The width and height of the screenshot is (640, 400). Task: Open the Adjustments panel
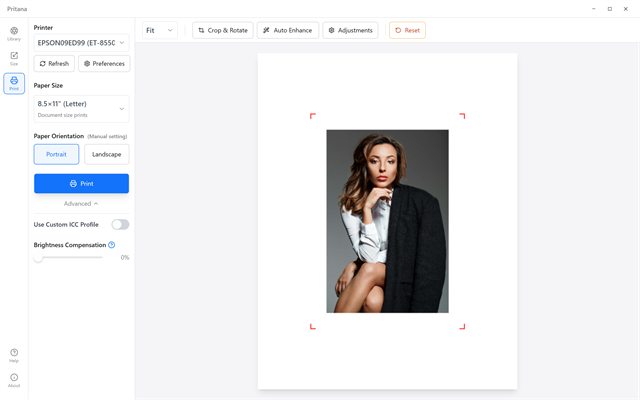[x=350, y=30]
